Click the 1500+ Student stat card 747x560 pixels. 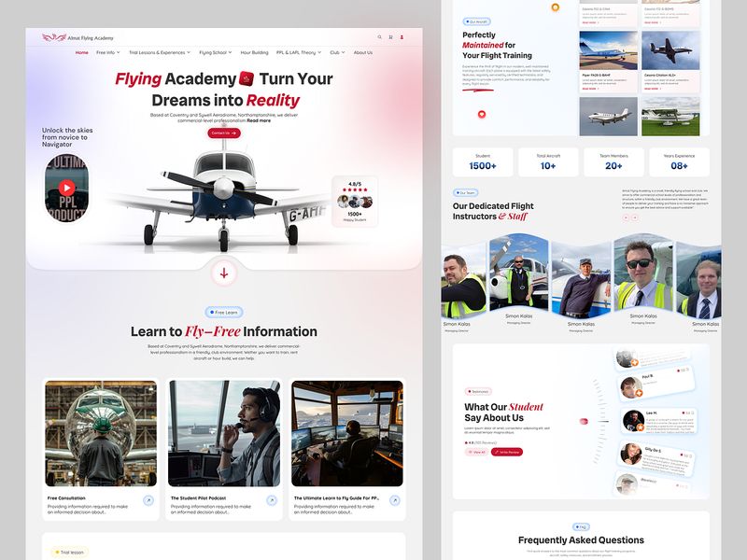click(483, 162)
